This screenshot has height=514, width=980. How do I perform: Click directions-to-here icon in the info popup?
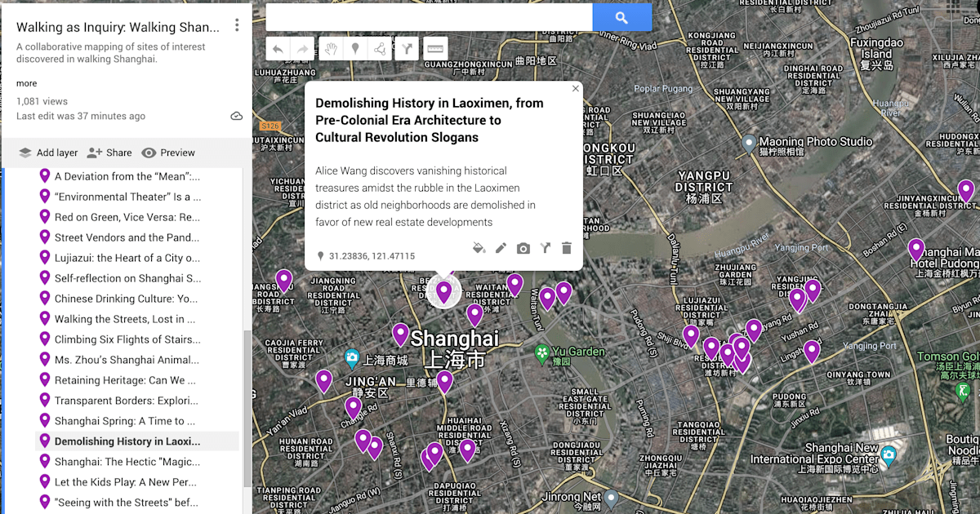545,248
